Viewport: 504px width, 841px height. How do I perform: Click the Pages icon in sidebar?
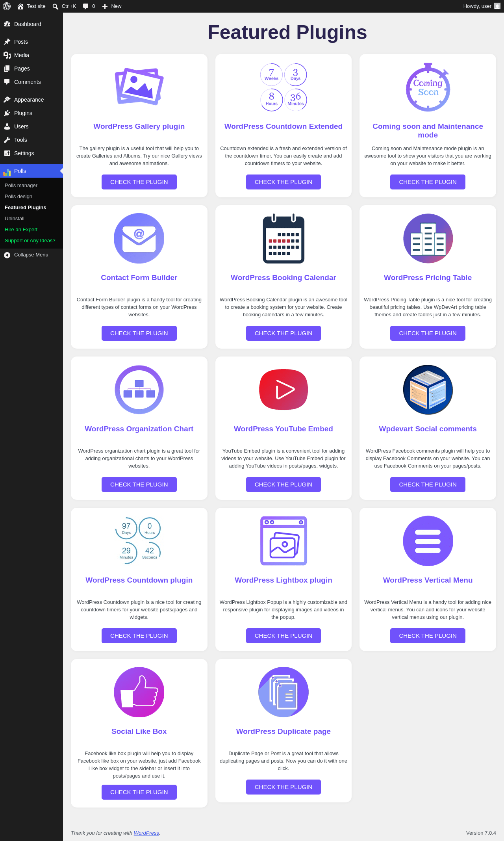7,69
